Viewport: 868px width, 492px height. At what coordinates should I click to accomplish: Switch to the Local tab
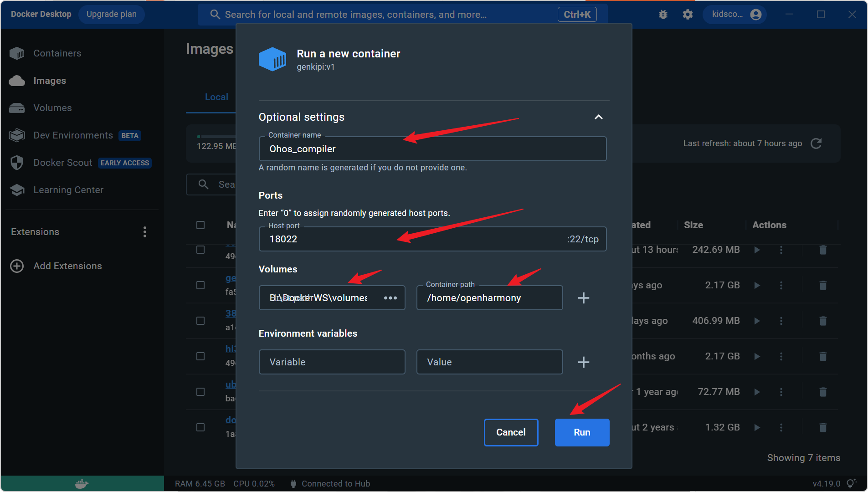coord(216,97)
